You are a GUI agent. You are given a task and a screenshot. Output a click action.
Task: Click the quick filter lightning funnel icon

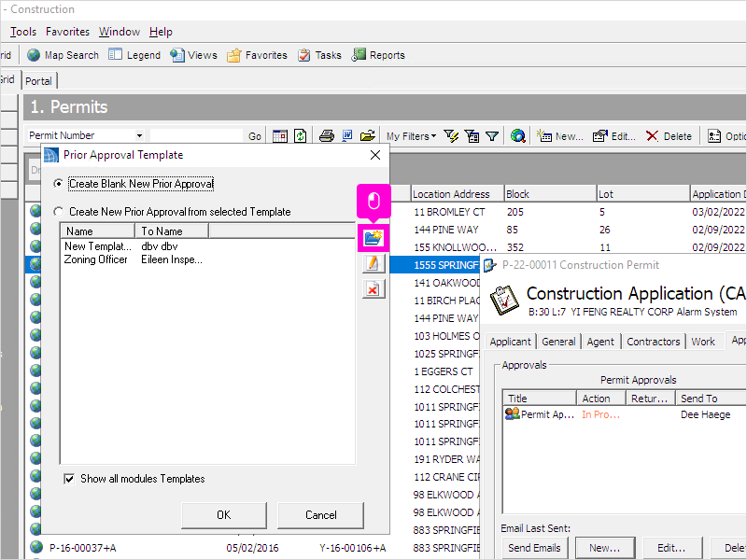(451, 136)
